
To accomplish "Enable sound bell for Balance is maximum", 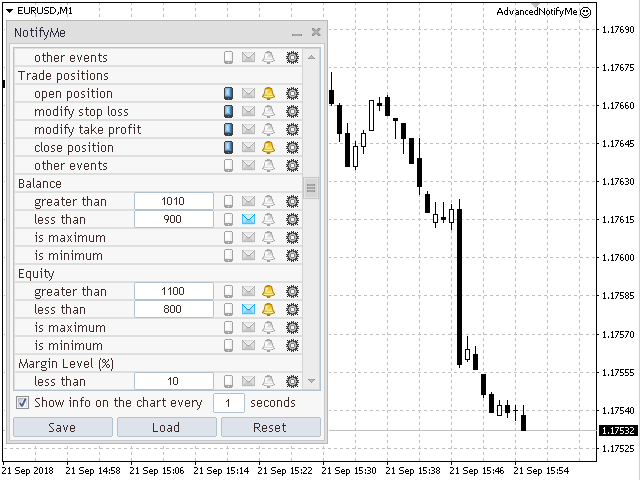I will (x=268, y=237).
